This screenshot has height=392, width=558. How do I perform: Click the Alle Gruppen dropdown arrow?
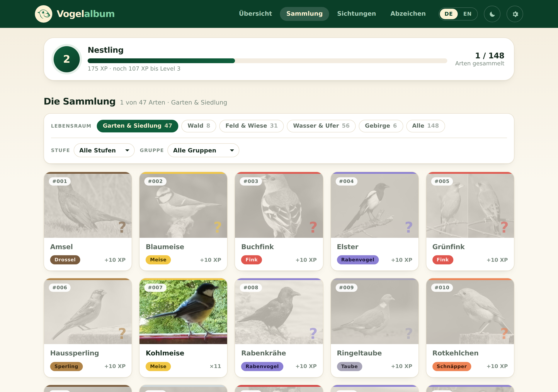click(232, 150)
